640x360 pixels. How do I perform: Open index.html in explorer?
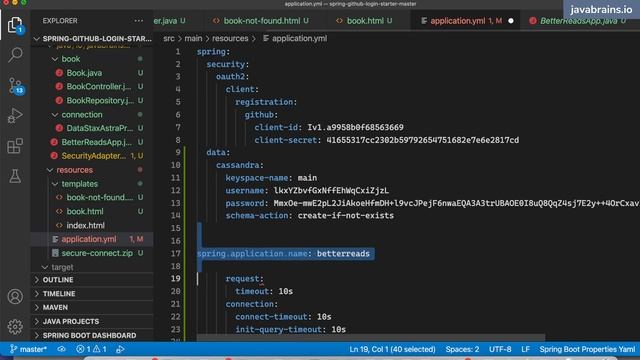[85, 225]
